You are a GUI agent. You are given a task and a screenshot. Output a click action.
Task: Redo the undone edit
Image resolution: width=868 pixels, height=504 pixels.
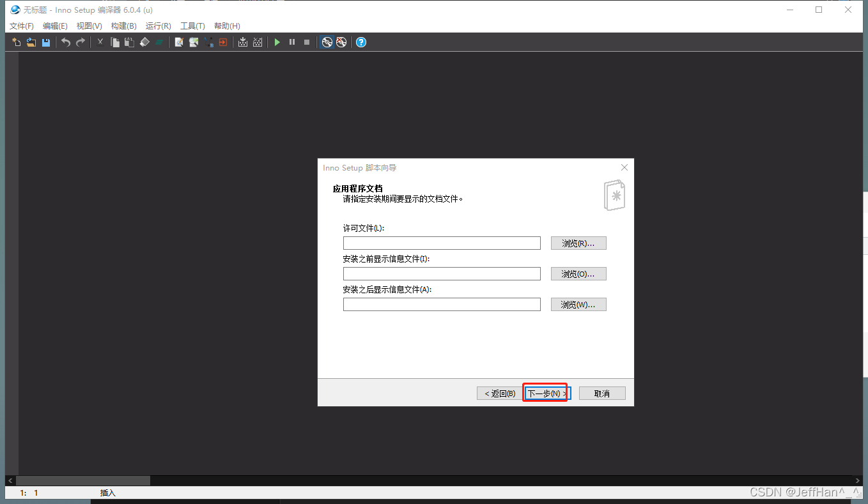point(79,42)
